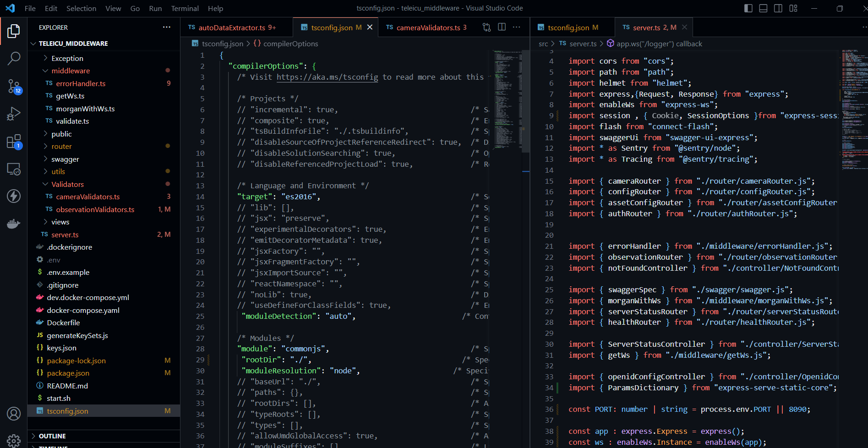
Task: Click the Docker sidebar icon
Action: 14,224
